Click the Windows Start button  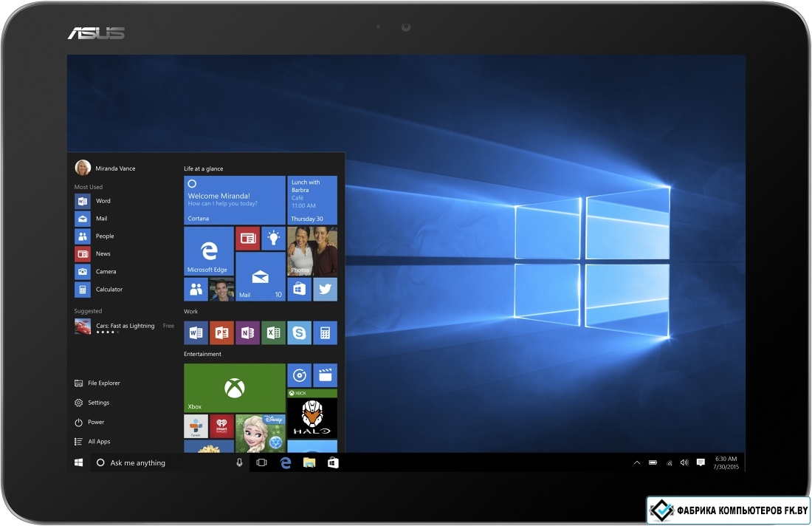(x=79, y=462)
